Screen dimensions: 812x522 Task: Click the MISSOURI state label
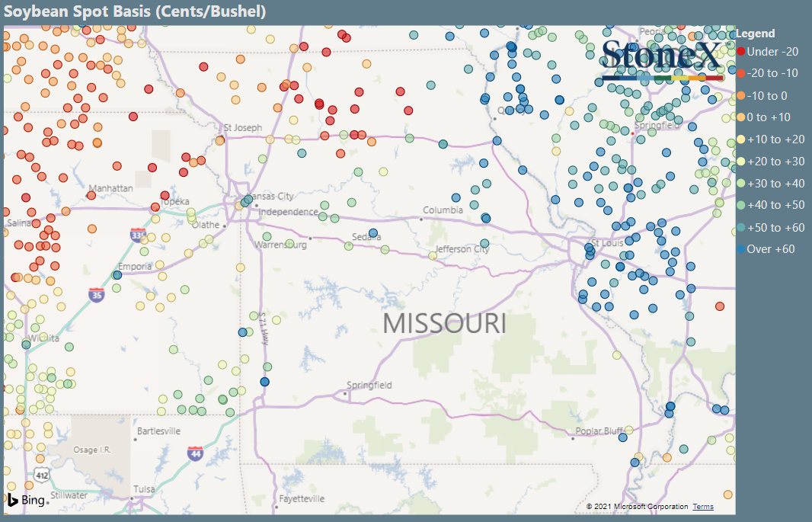[444, 324]
